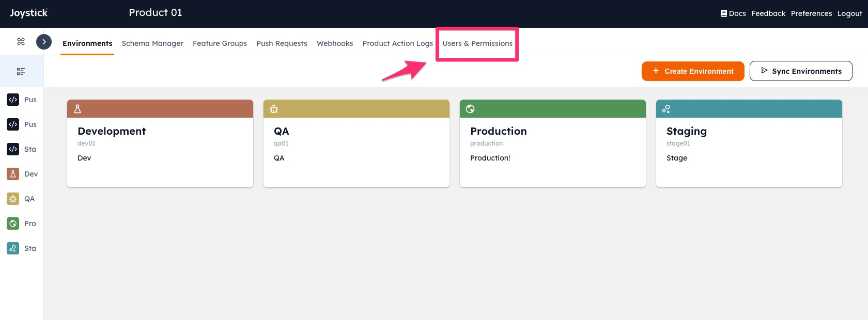Viewport: 868px width, 320px height.
Task: Click the Sync Environments button
Action: click(801, 71)
